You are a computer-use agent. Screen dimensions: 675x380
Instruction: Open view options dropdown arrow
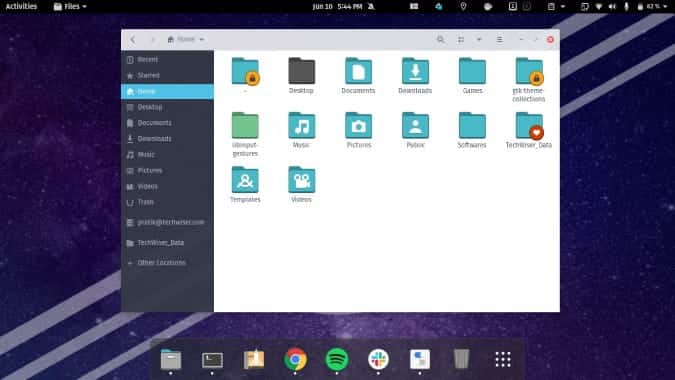[x=479, y=40]
